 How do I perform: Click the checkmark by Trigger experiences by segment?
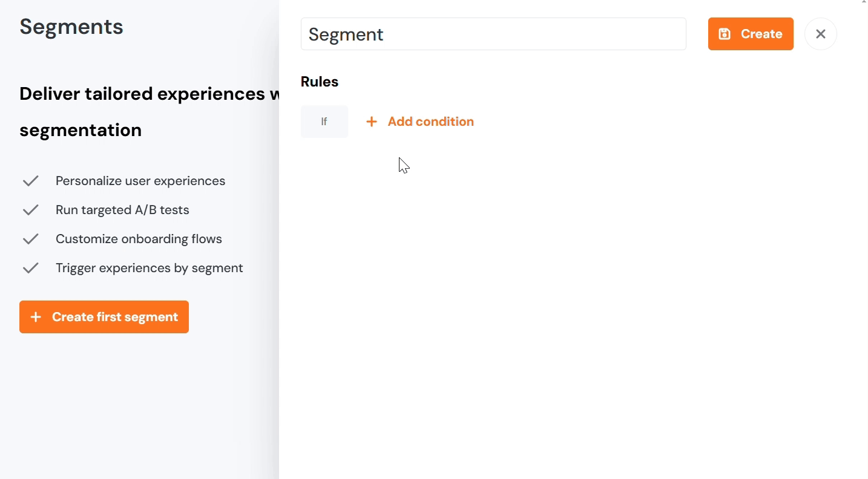click(30, 268)
